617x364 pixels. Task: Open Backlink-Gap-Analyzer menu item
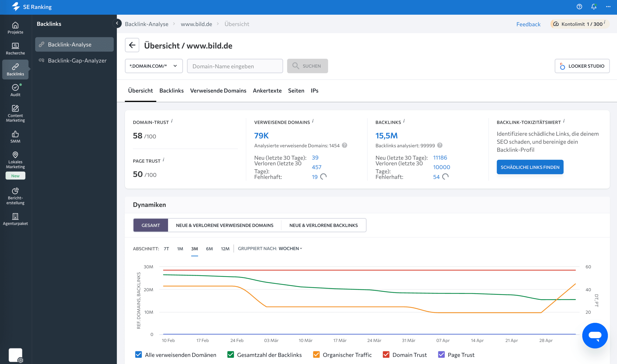click(74, 60)
